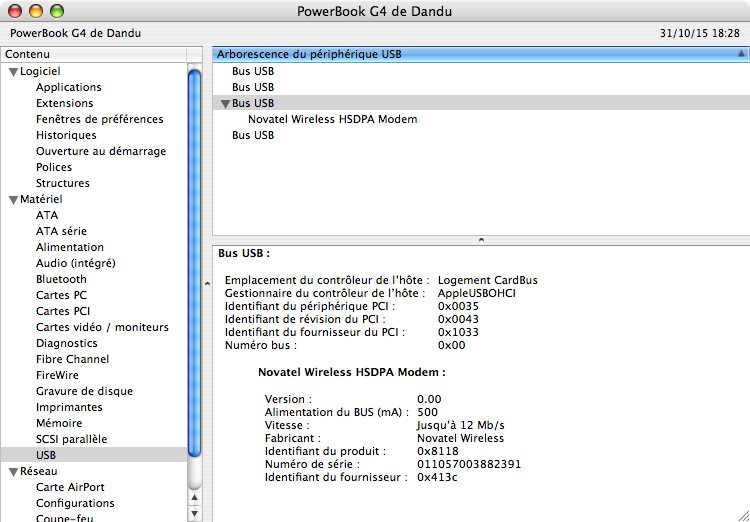Click the AppleUSBOHCI driver value

tap(476, 293)
